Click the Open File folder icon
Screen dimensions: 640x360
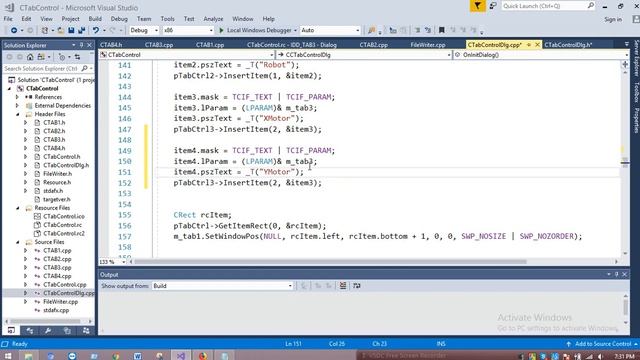tap(60, 30)
